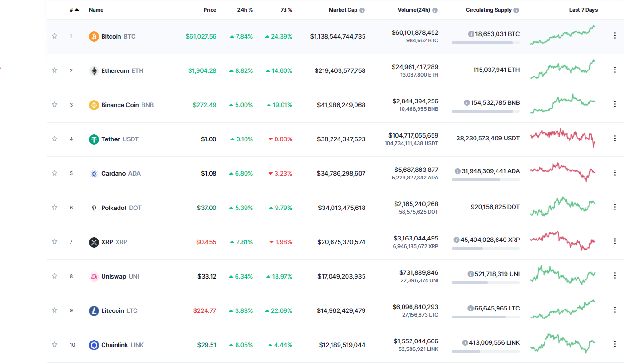Viewport: 624px width, 364px height.
Task: Click the Cardano logo icon
Action: (94, 173)
